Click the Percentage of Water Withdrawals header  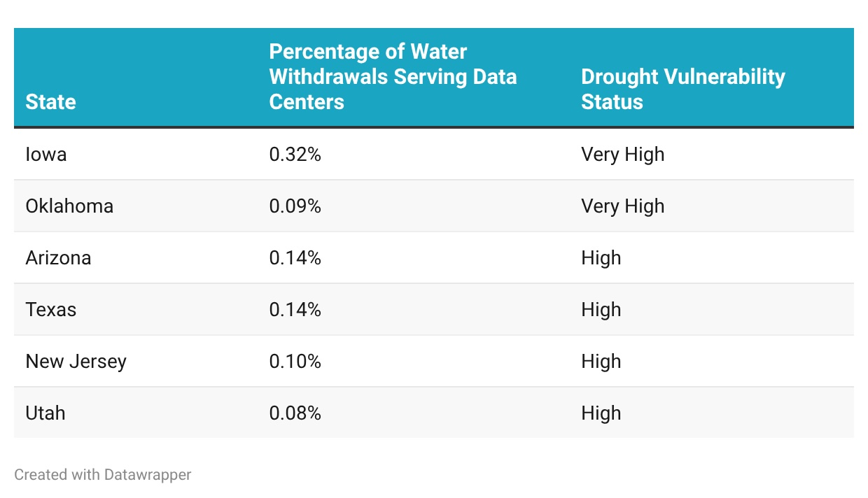coord(393,77)
